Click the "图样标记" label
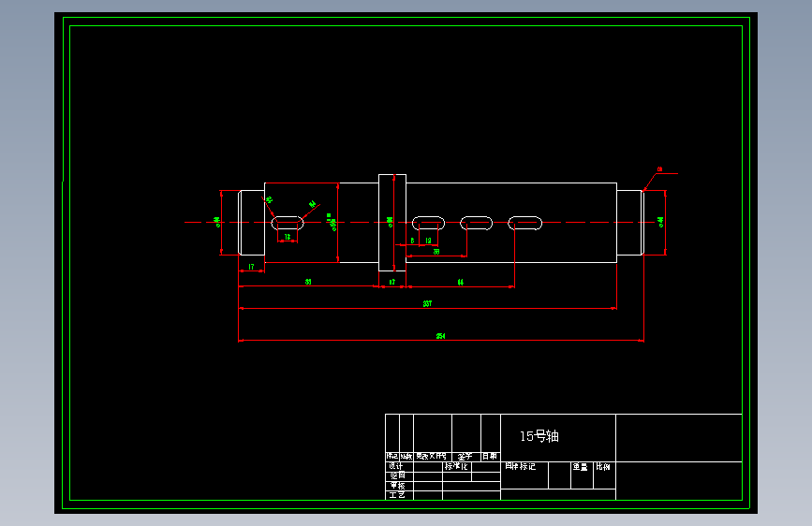Viewport: 812px width, 526px height. pos(521,466)
